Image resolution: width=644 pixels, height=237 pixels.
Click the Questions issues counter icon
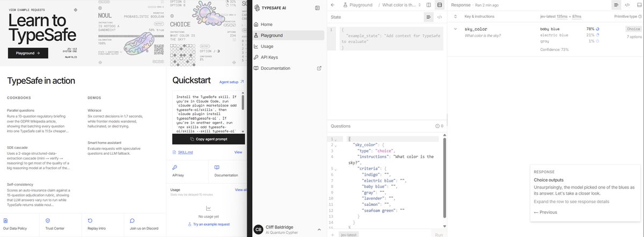coord(438,126)
